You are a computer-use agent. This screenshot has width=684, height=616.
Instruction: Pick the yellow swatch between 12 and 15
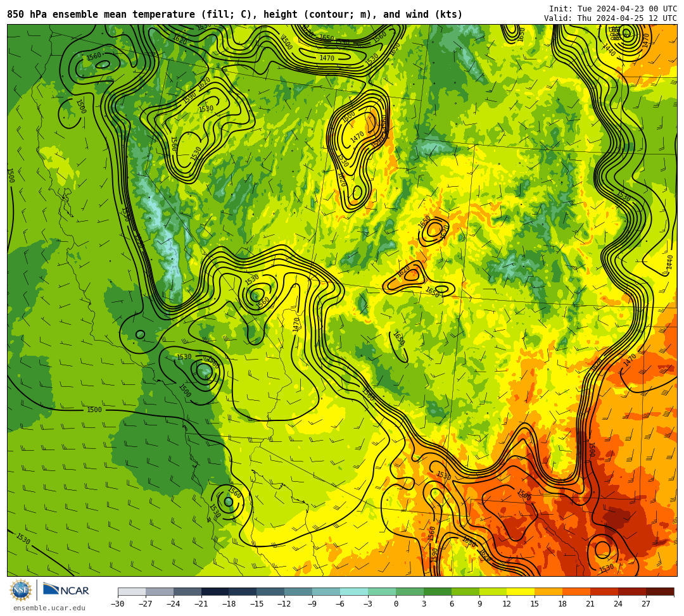click(521, 591)
